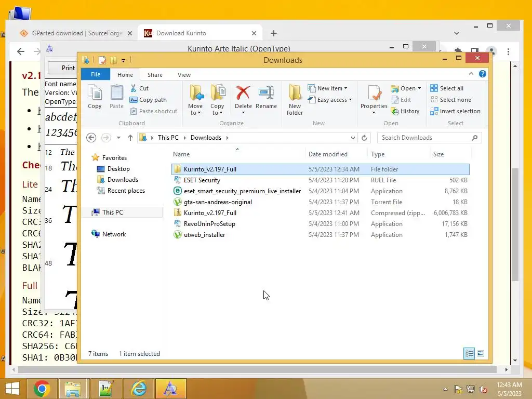Open Explorer help question mark icon
The width and height of the screenshot is (532, 399).
click(x=483, y=74)
